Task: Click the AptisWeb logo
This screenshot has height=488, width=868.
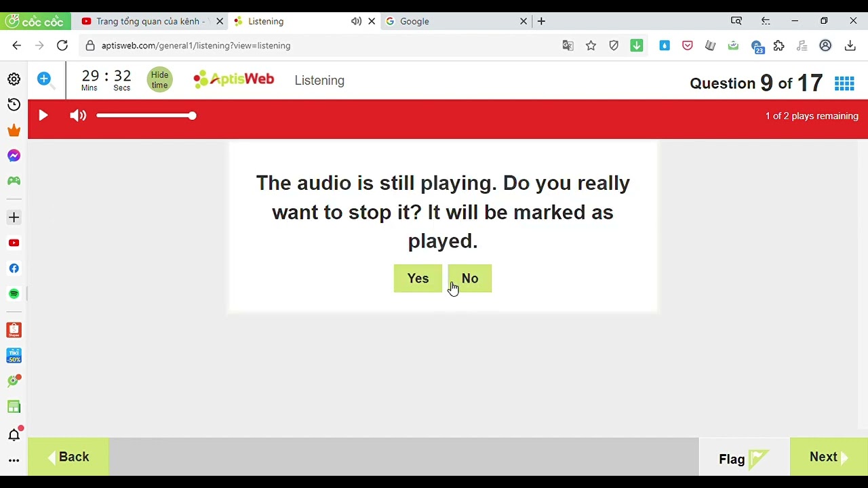Action: pyautogui.click(x=234, y=79)
